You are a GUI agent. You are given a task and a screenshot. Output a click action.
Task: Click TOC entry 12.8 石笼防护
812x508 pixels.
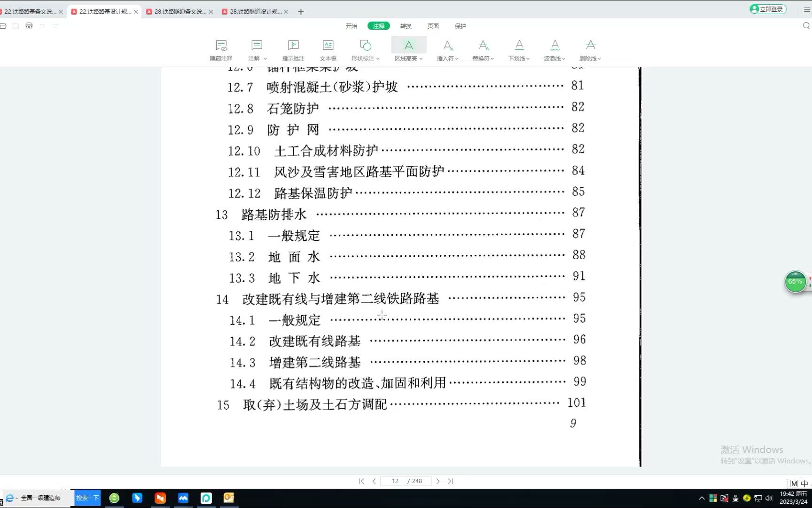(x=406, y=108)
